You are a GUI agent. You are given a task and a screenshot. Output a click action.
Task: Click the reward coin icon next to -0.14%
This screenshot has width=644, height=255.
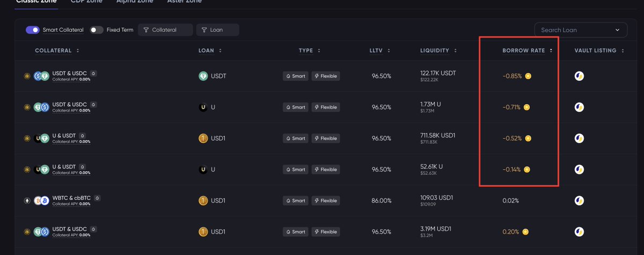(x=527, y=170)
